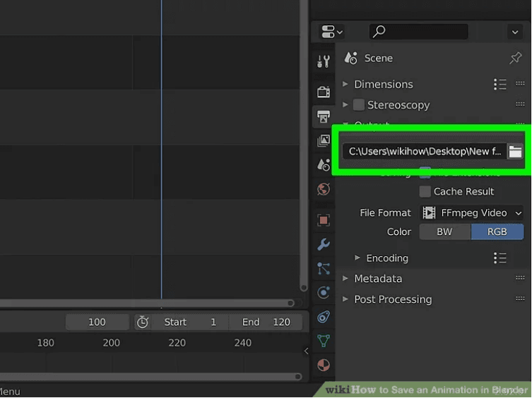Open the Dimensions presets list icon
Screen dimensions: 532x398
click(500, 84)
